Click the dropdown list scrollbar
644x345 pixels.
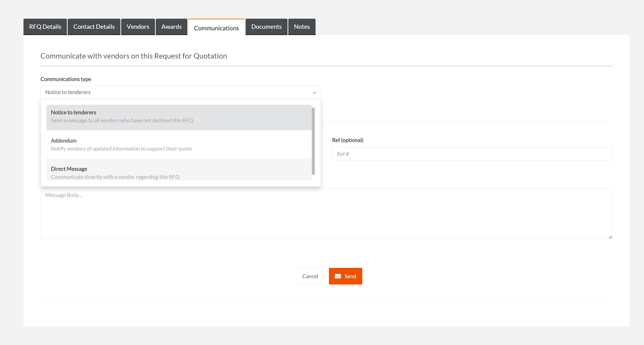[x=313, y=141]
